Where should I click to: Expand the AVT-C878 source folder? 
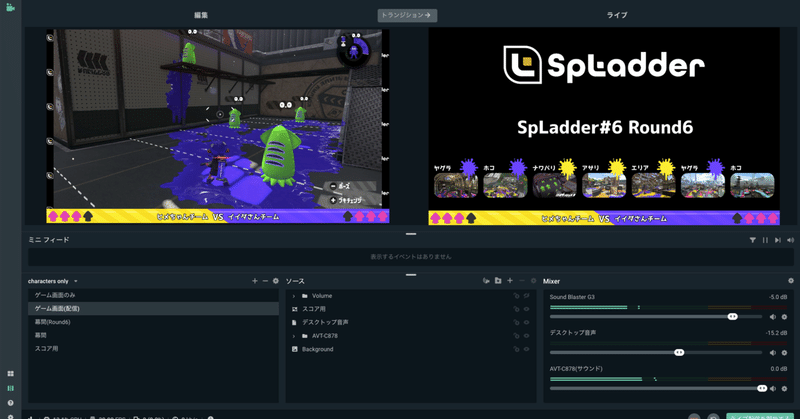294,336
